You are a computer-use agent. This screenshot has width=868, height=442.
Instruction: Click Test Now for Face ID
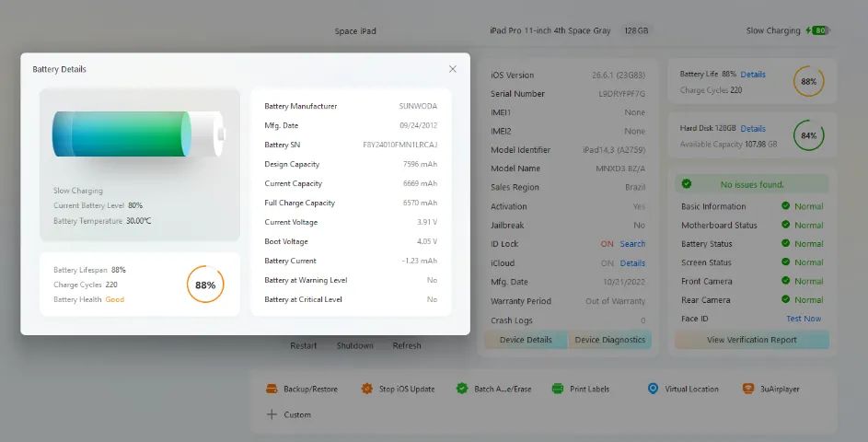coord(804,319)
